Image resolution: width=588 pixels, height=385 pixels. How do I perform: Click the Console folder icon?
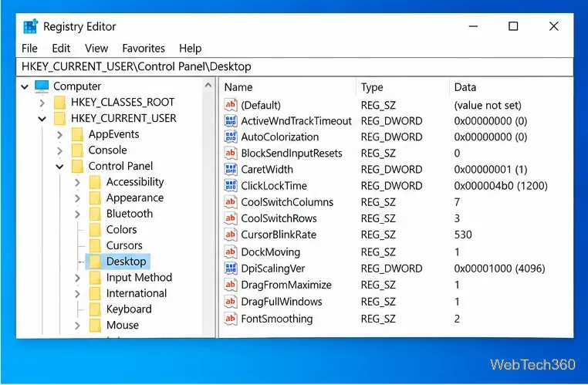(77, 150)
